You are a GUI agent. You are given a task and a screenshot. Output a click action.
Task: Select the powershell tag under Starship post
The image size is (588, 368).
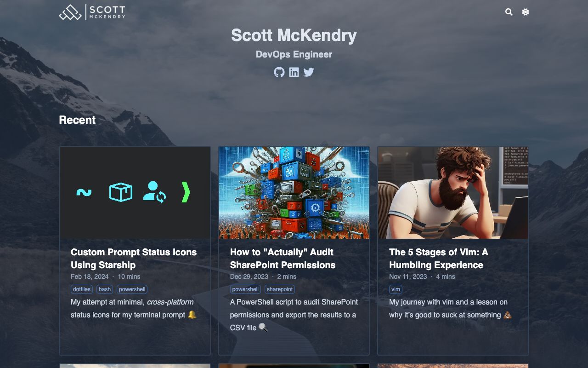(x=132, y=289)
